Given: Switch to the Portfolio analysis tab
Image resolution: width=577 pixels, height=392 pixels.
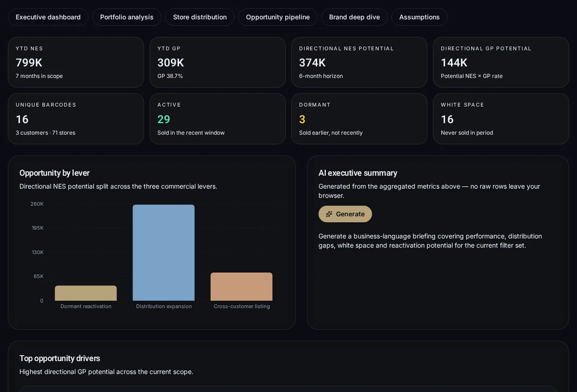Looking at the screenshot, I should tap(127, 17).
